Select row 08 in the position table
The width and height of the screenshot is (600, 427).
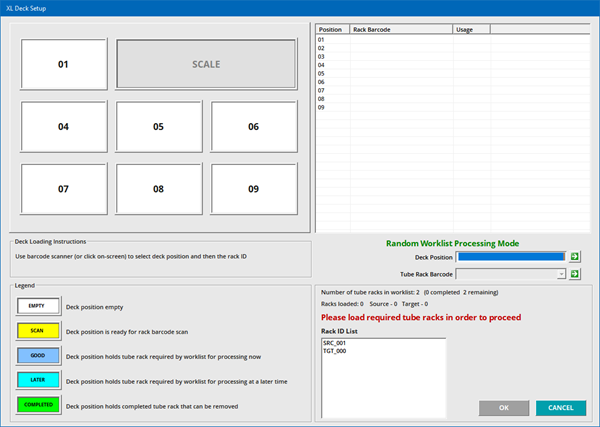[x=453, y=99]
